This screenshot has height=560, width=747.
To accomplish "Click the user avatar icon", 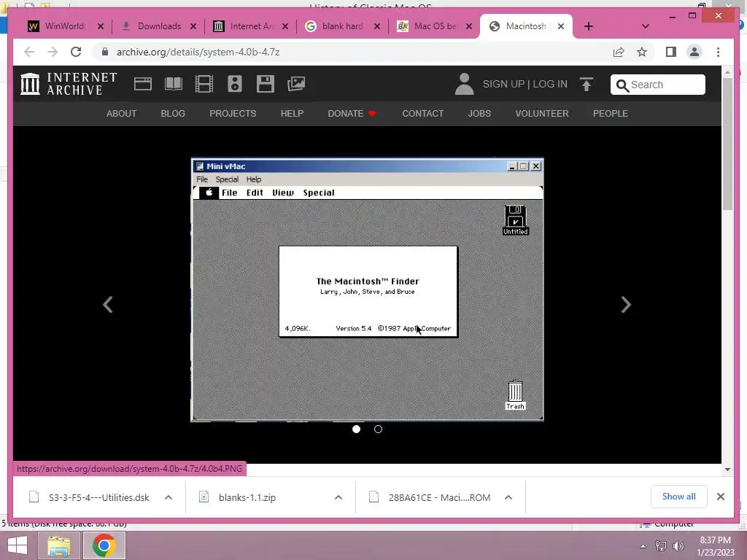I will coord(464,84).
